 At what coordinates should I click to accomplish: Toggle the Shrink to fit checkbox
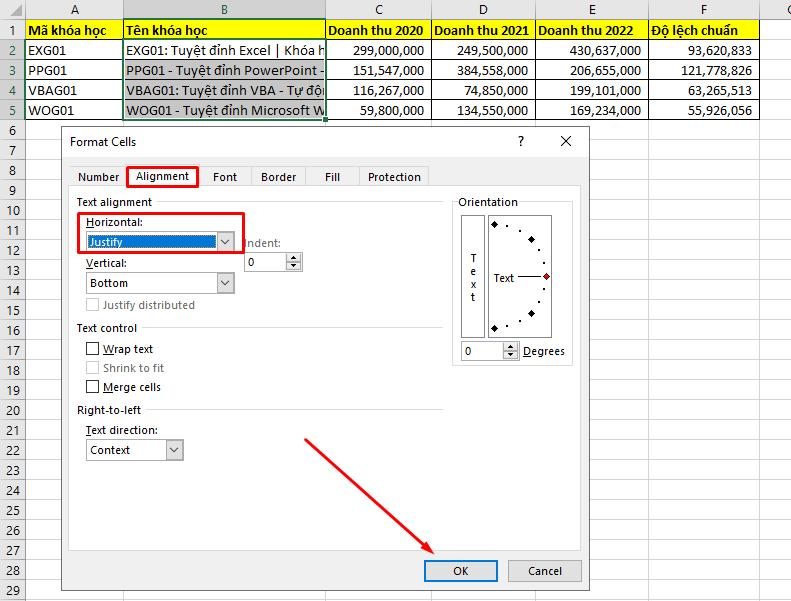pyautogui.click(x=93, y=368)
